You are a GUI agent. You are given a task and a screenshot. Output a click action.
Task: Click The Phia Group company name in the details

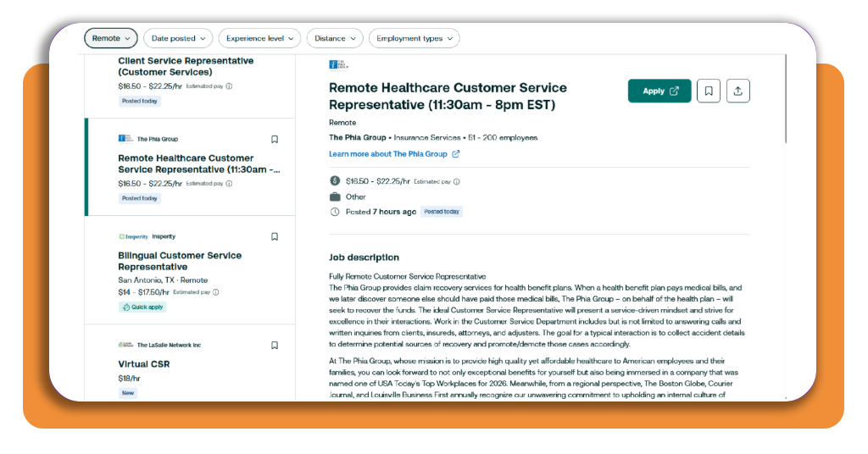coord(357,138)
